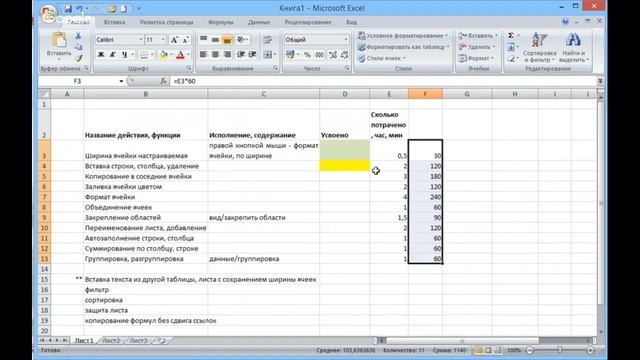
Task: Open font size 11 dropdown
Action: coord(163,40)
